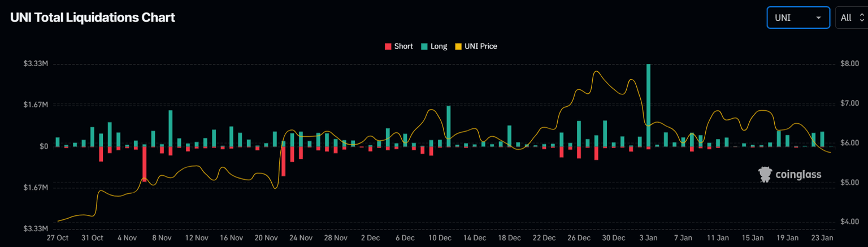The height and width of the screenshot is (247, 868).
Task: Click the 16 Nov date label
Action: 231,238
